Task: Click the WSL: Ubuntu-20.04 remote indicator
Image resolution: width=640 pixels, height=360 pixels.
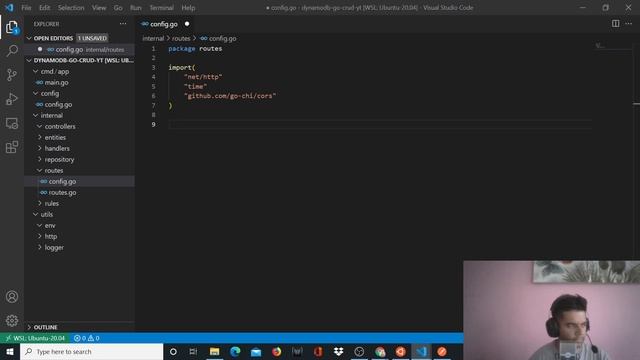Action: click(x=36, y=338)
